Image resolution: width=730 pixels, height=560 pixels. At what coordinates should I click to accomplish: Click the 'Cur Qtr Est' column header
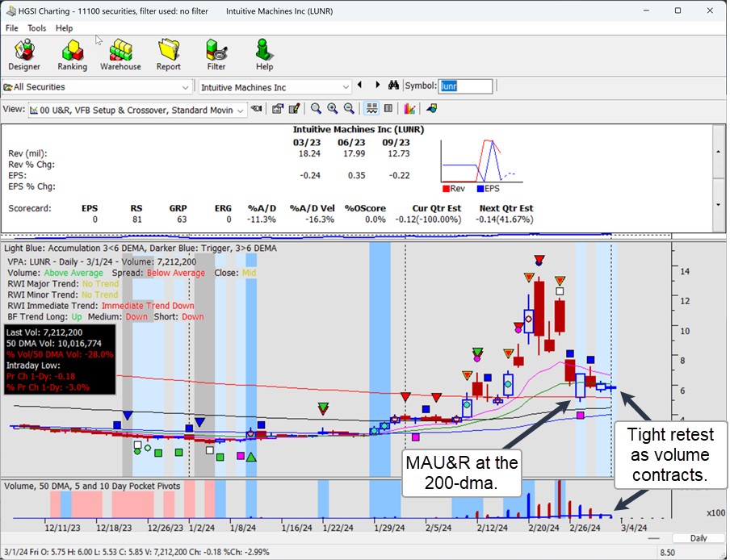437,208
